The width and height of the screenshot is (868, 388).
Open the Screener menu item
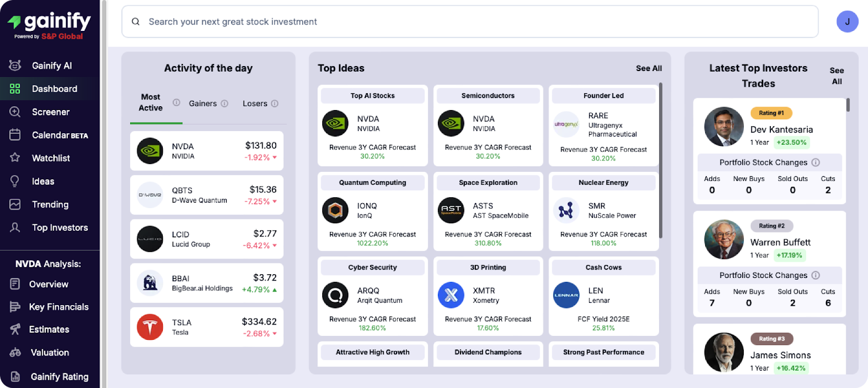pos(50,112)
